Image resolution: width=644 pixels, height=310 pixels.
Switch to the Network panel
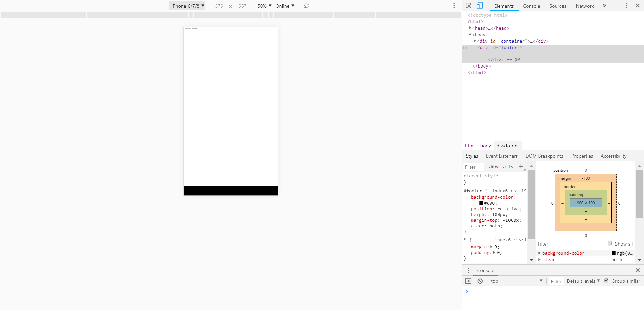pyautogui.click(x=584, y=6)
